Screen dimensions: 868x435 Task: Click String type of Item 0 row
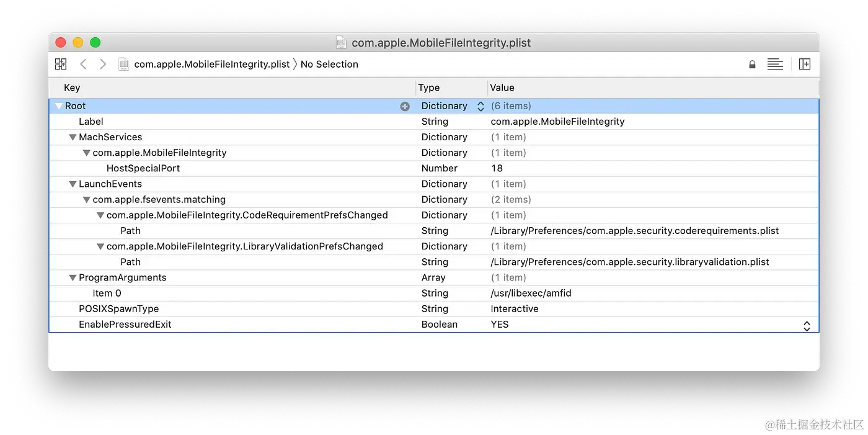point(435,294)
